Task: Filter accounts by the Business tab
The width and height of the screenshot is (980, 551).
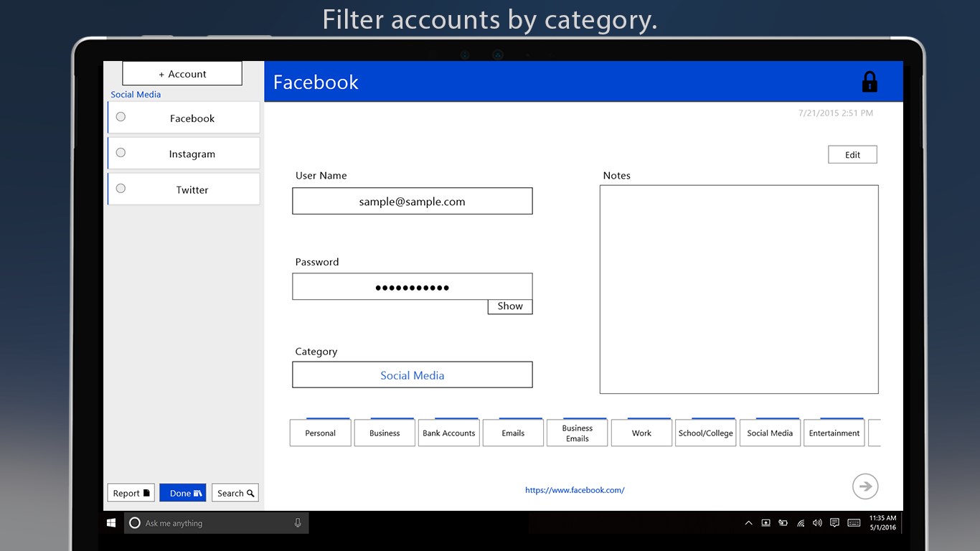Action: (385, 433)
